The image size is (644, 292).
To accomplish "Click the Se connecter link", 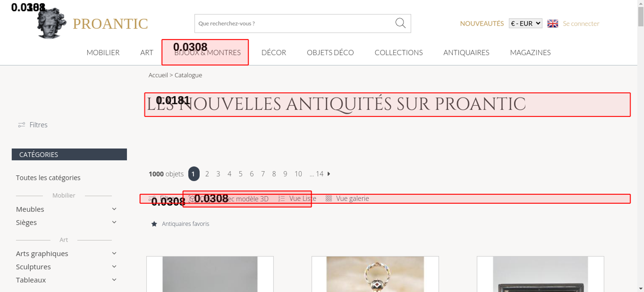I will click(x=581, y=23).
